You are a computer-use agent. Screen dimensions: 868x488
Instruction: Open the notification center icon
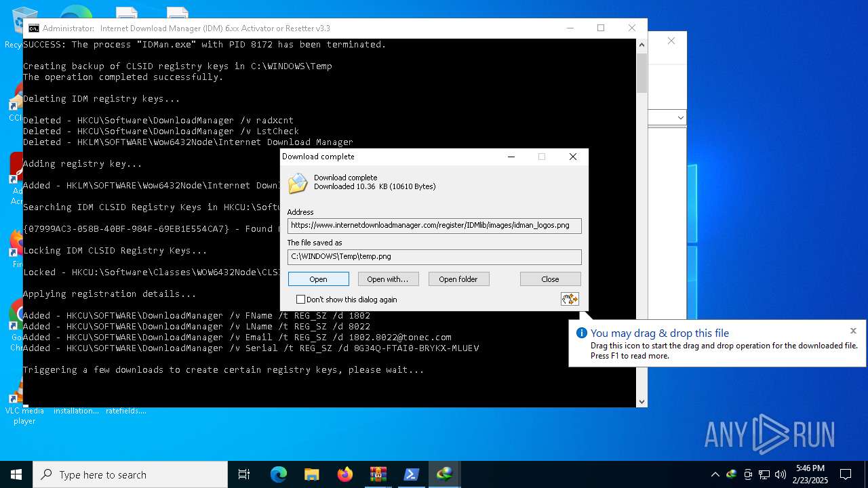[x=846, y=474]
